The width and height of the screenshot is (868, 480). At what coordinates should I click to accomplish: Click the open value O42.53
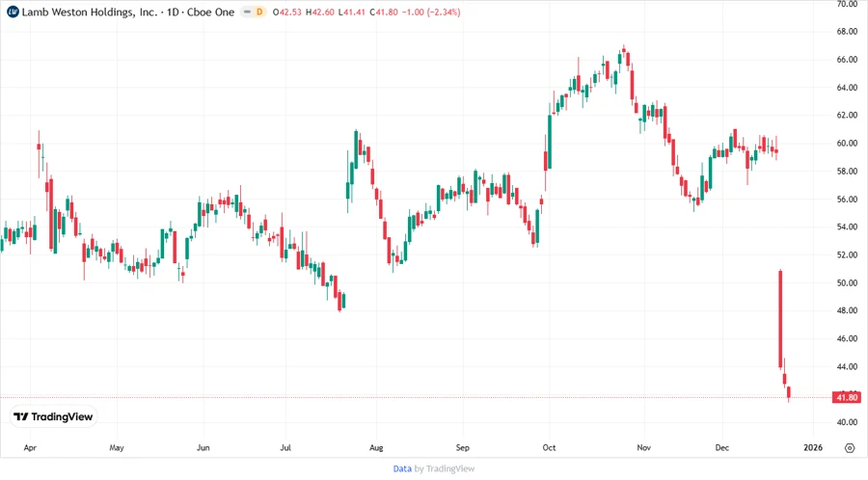(286, 13)
